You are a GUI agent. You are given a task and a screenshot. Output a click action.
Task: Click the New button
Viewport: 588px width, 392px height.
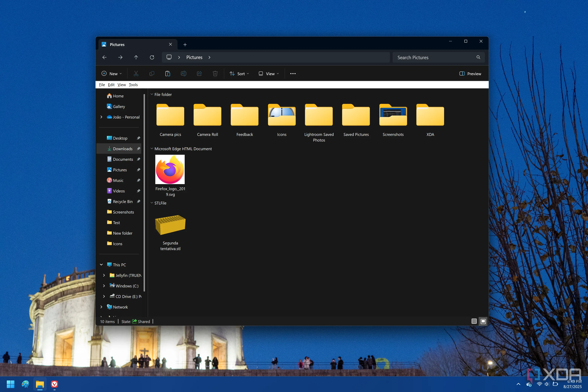(x=112, y=73)
